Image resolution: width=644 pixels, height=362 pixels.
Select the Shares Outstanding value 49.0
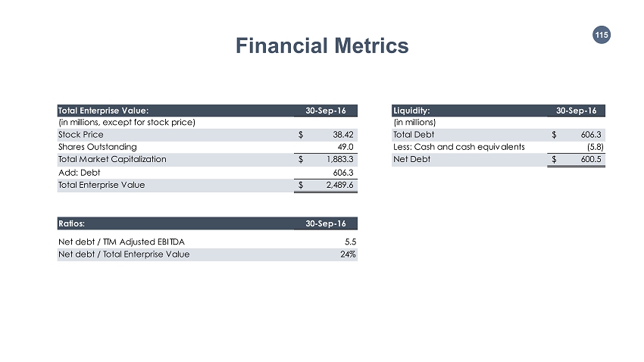346,147
